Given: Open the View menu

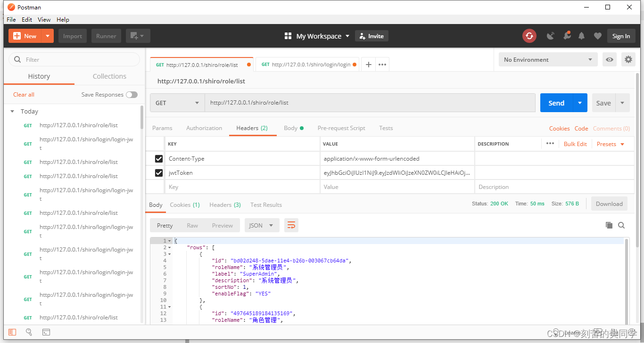Looking at the screenshot, I should tap(44, 19).
